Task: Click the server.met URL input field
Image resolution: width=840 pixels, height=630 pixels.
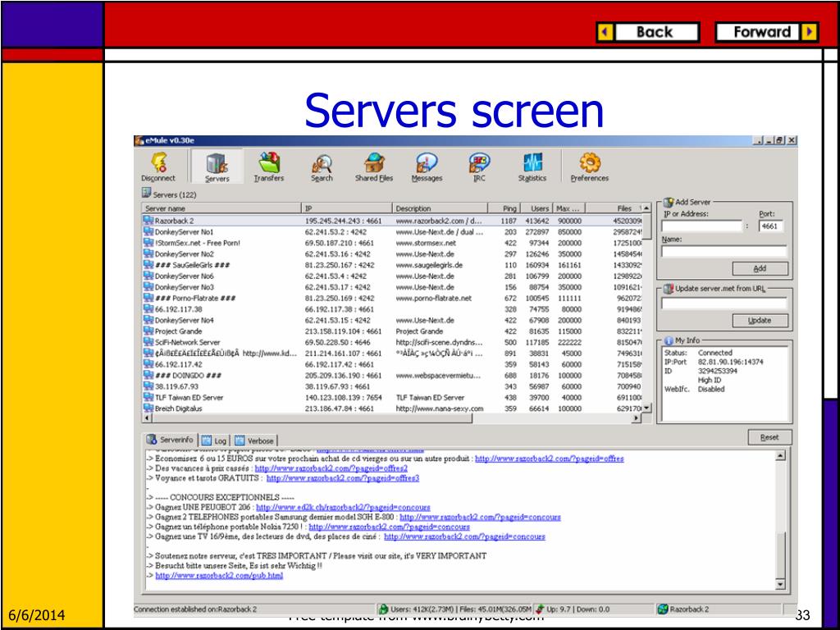Action: pyautogui.click(x=724, y=303)
